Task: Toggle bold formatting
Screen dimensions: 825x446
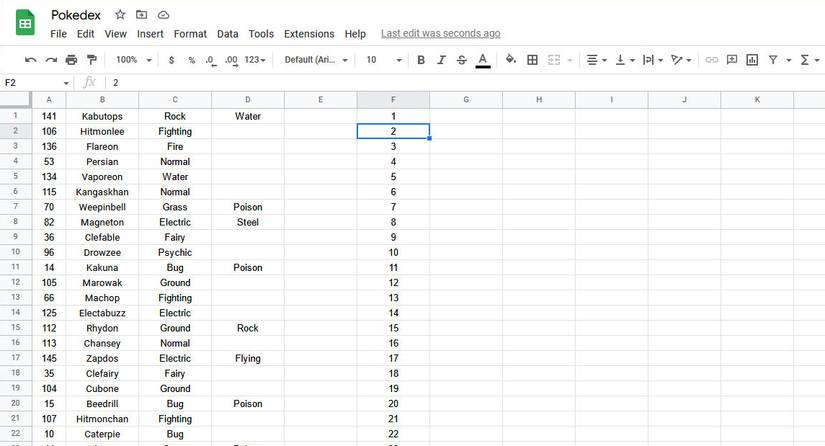Action: click(x=420, y=60)
